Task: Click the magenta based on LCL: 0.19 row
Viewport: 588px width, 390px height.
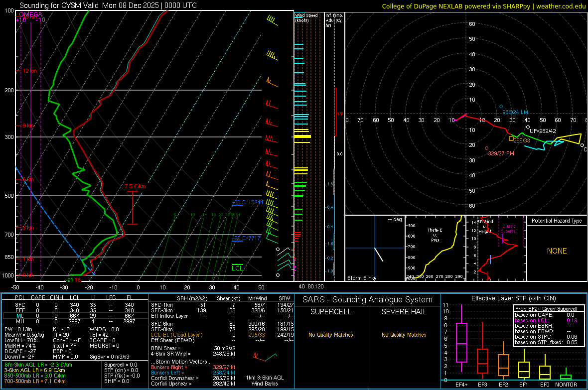Action: (546, 320)
